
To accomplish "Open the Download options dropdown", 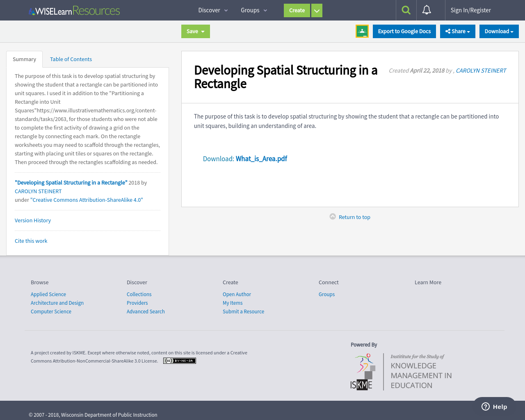I will click(499, 31).
